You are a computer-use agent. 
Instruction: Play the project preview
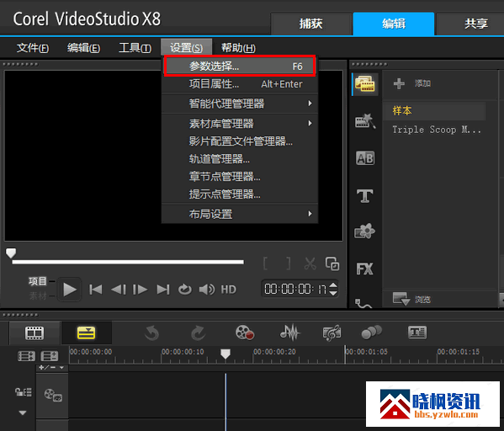[70, 290]
